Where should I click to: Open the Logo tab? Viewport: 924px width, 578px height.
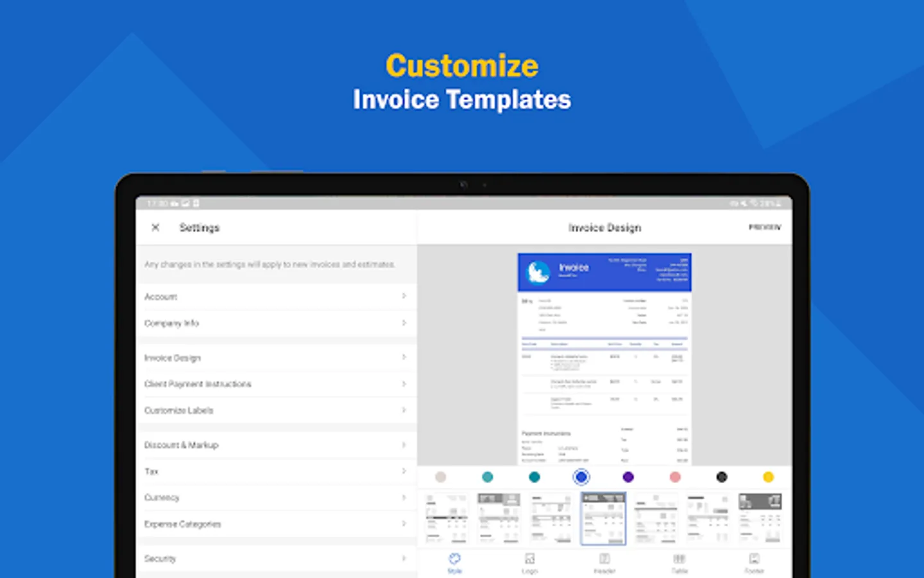529,563
